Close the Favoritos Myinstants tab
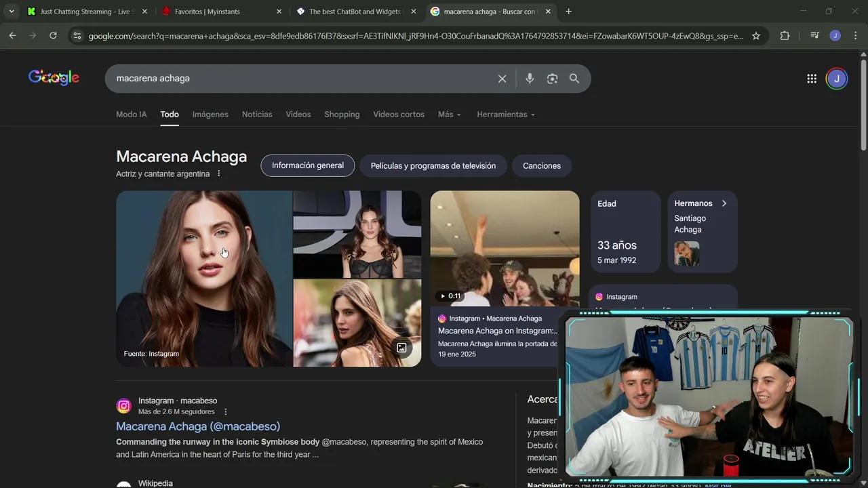The image size is (868, 488). pos(279,12)
